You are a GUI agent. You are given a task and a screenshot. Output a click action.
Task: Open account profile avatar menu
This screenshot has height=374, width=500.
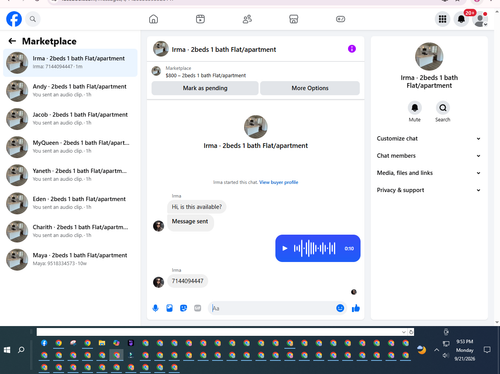pos(480,20)
